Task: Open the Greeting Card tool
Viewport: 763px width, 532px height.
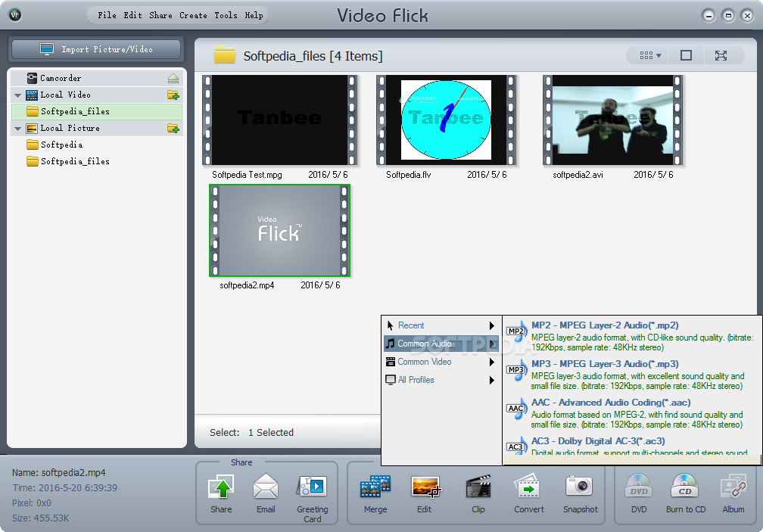Action: (312, 487)
